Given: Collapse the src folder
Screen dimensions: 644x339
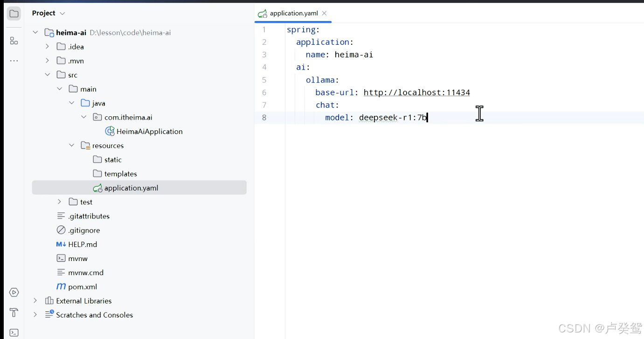Looking at the screenshot, I should 47,75.
